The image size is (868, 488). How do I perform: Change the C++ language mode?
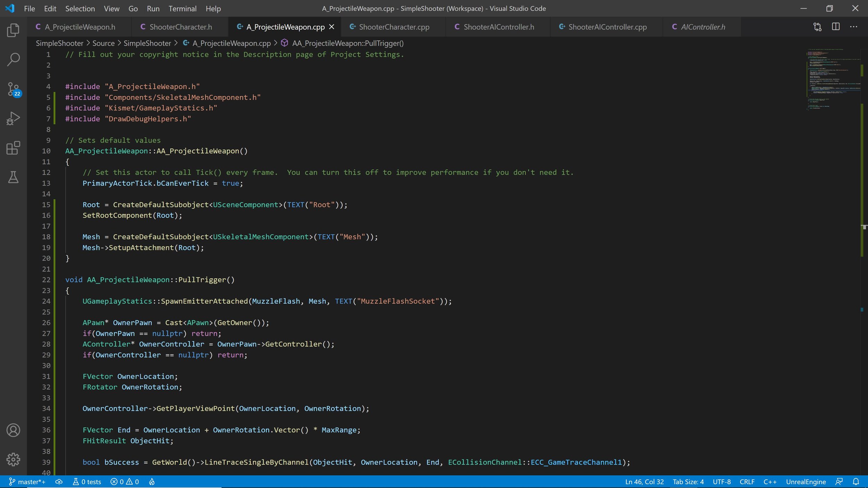click(770, 482)
